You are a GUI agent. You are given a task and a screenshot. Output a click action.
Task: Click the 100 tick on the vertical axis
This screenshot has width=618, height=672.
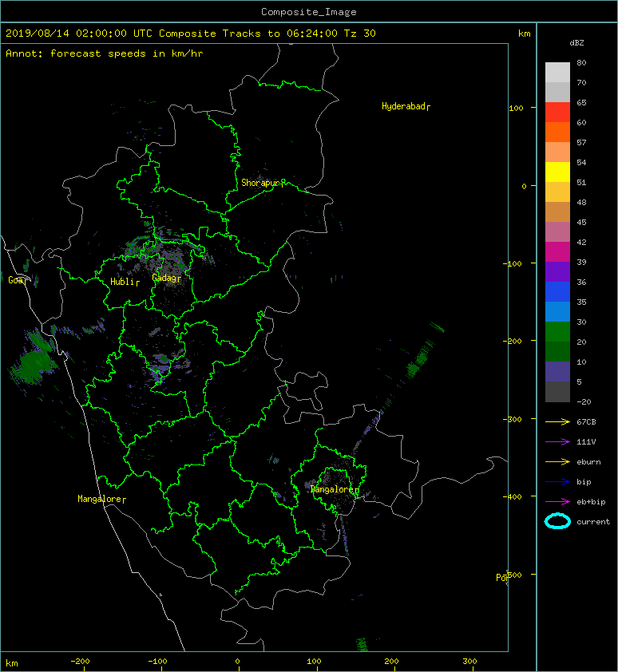point(517,108)
